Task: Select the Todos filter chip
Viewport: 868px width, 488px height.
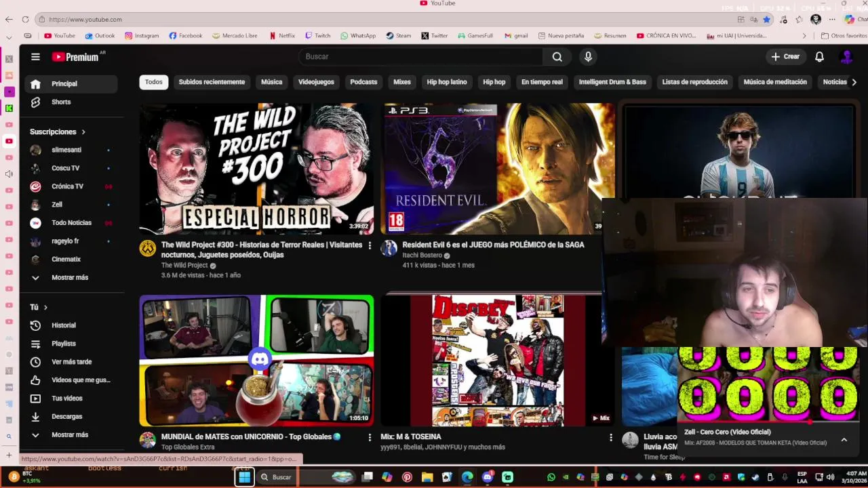Action: point(154,82)
